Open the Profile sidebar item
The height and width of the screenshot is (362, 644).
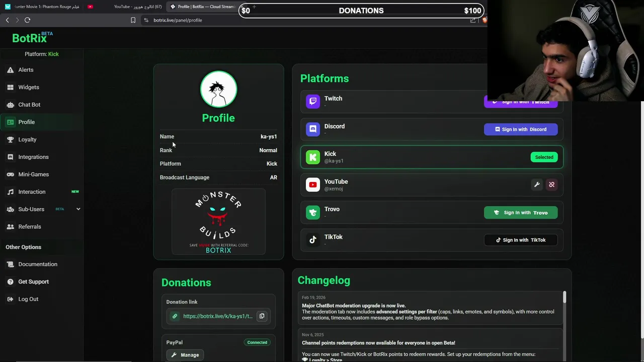click(42, 122)
